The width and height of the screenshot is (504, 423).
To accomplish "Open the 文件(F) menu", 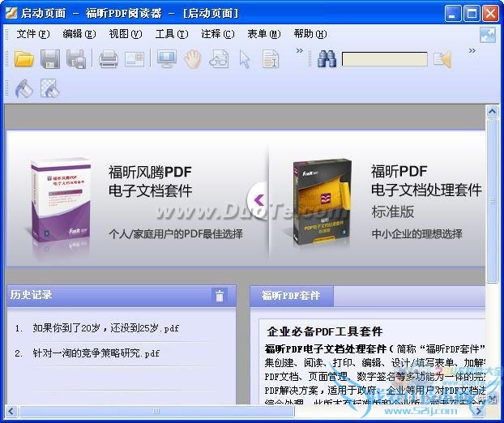I will (33, 34).
